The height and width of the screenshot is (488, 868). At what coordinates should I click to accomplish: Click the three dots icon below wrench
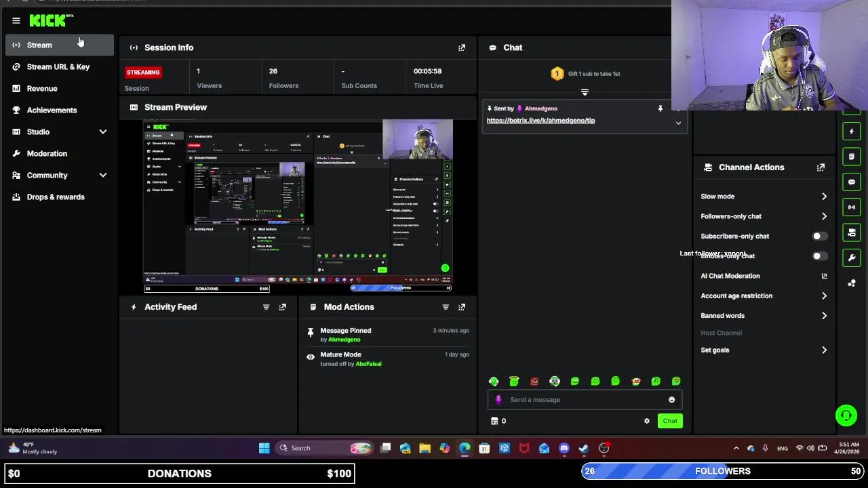tap(852, 283)
